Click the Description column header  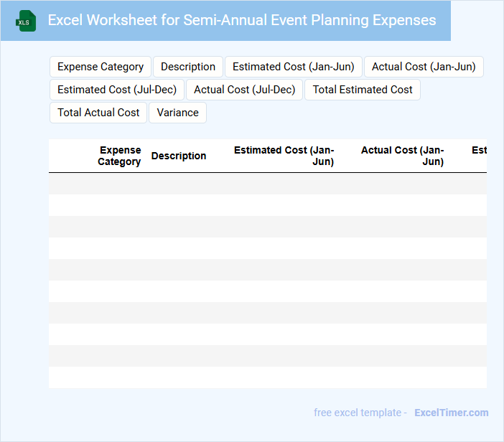pyautogui.click(x=179, y=156)
